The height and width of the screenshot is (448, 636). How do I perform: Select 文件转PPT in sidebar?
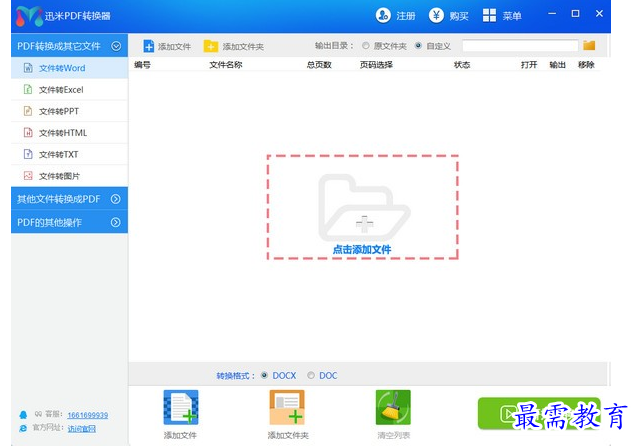click(x=69, y=111)
